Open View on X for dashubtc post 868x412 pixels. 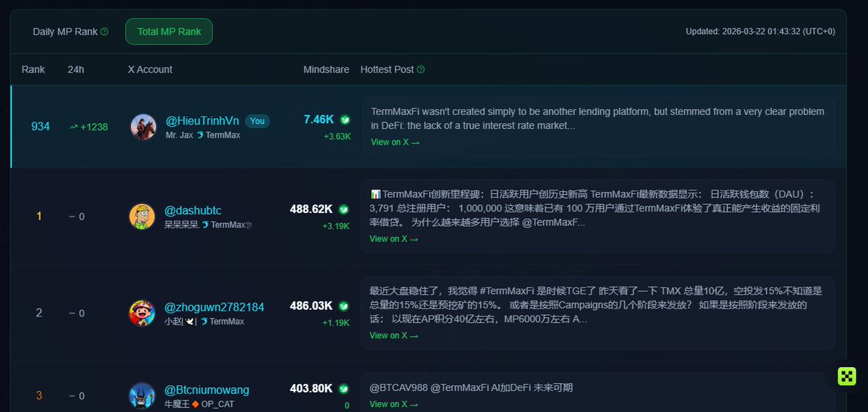click(393, 239)
